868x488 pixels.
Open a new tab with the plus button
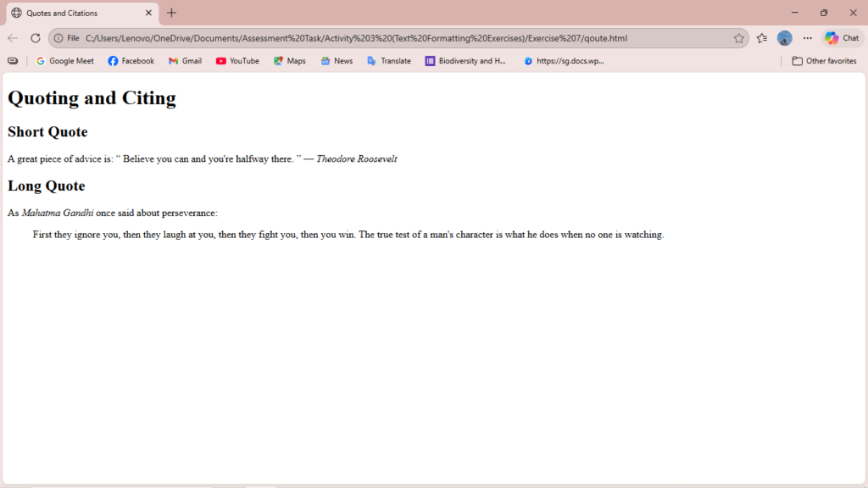(172, 13)
